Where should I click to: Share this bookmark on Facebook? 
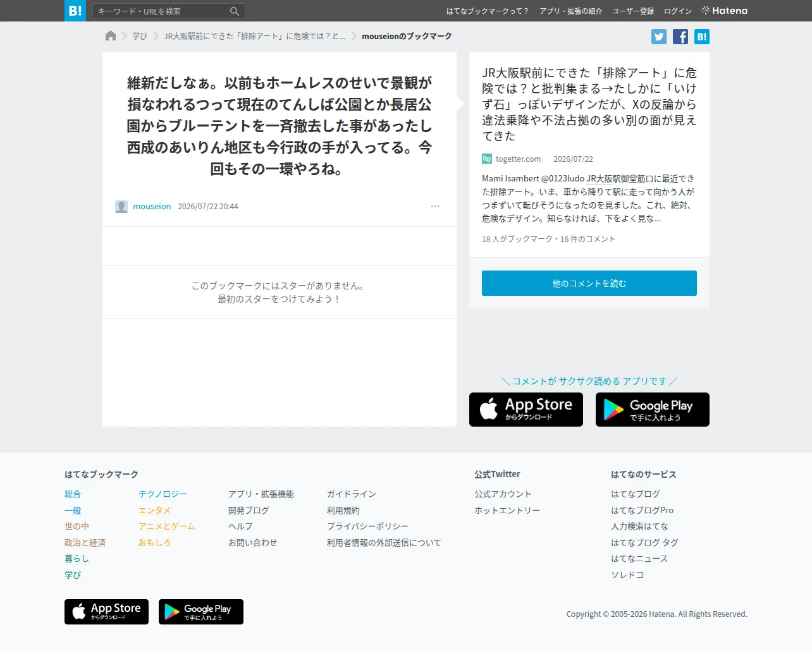click(680, 37)
